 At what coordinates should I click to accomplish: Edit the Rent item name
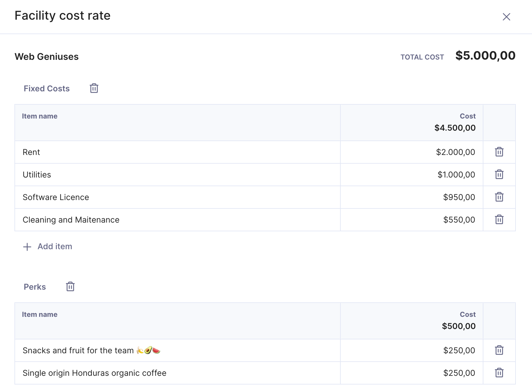pyautogui.click(x=177, y=152)
